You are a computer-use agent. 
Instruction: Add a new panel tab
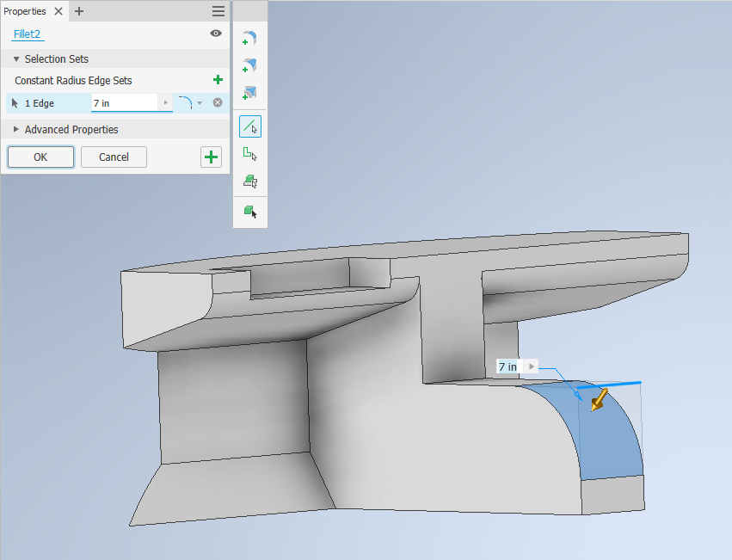click(x=79, y=11)
